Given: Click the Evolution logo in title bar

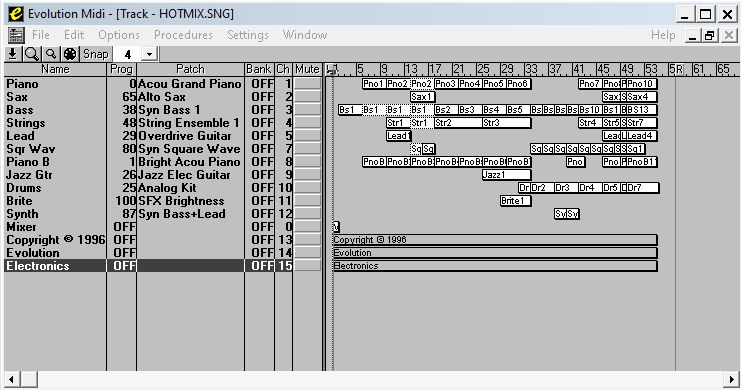Looking at the screenshot, I should coord(15,14).
